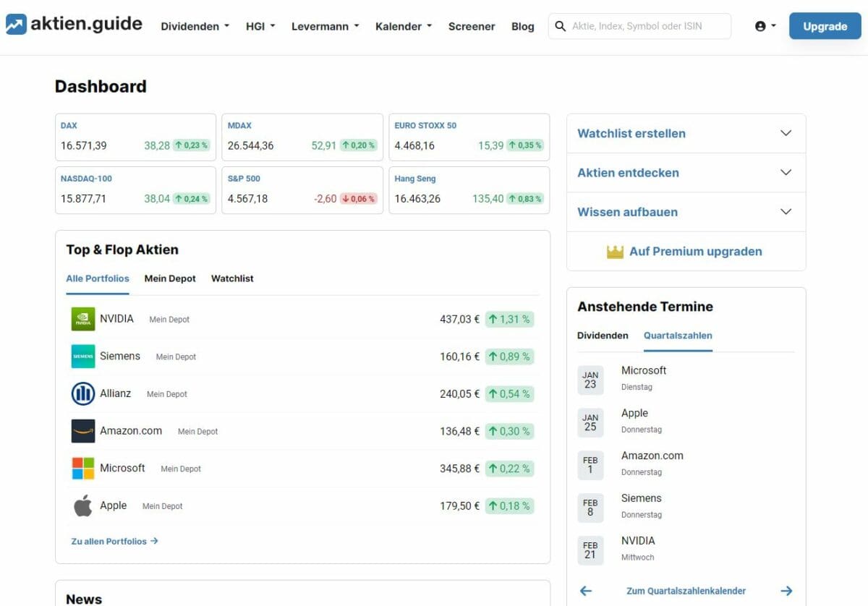Click the right arrow toward Quartalszahlenkalender
The height and width of the screenshot is (606, 868).
click(788, 591)
